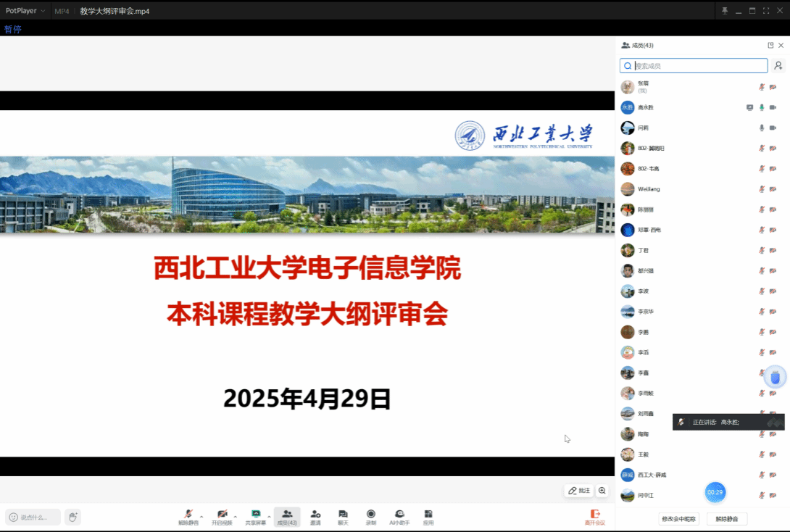Open the AI小助手 assistant

[399, 516]
